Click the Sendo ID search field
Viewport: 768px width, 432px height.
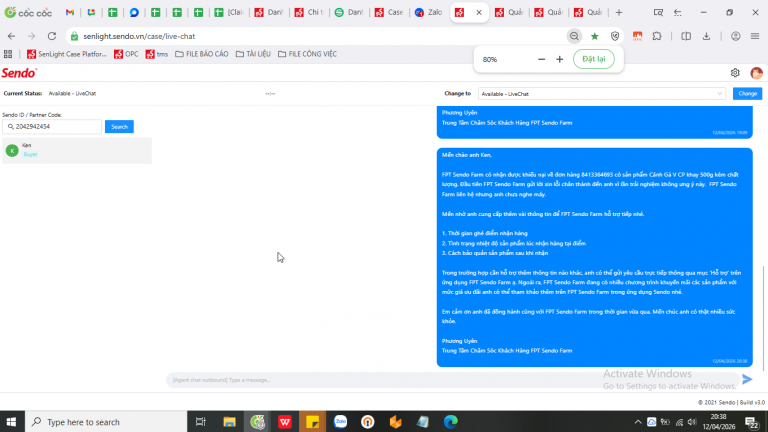pos(52,127)
